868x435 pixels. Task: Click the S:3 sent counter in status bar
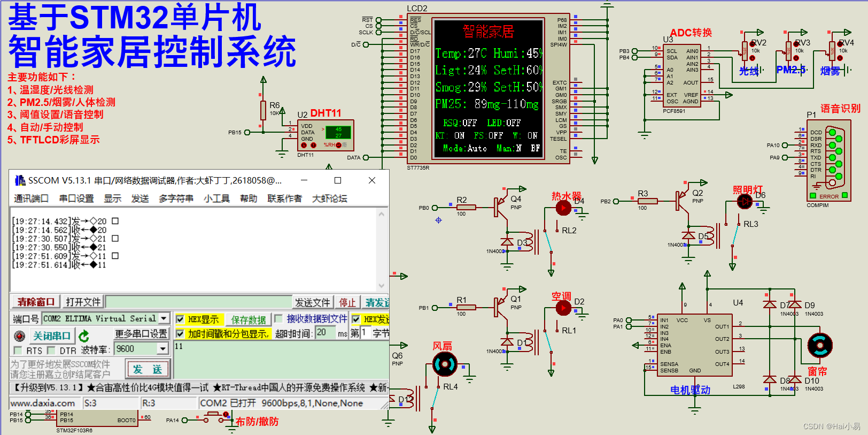click(x=90, y=403)
